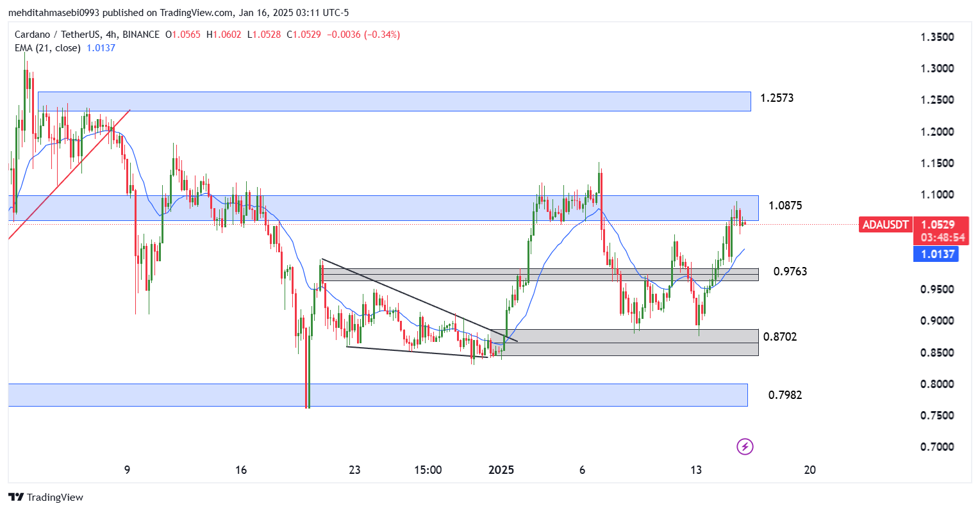Select the gray rectangle zone at 0.8702
980x511 pixels.
(x=625, y=343)
